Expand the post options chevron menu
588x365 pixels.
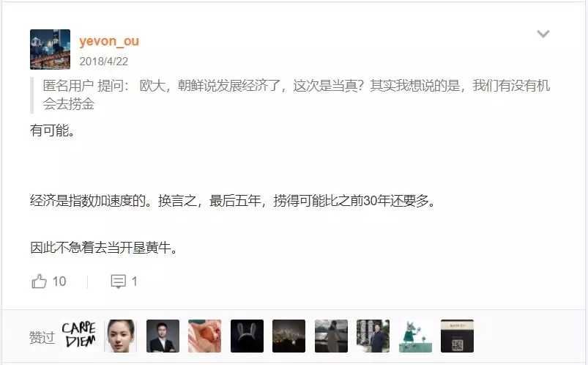pyautogui.click(x=543, y=34)
